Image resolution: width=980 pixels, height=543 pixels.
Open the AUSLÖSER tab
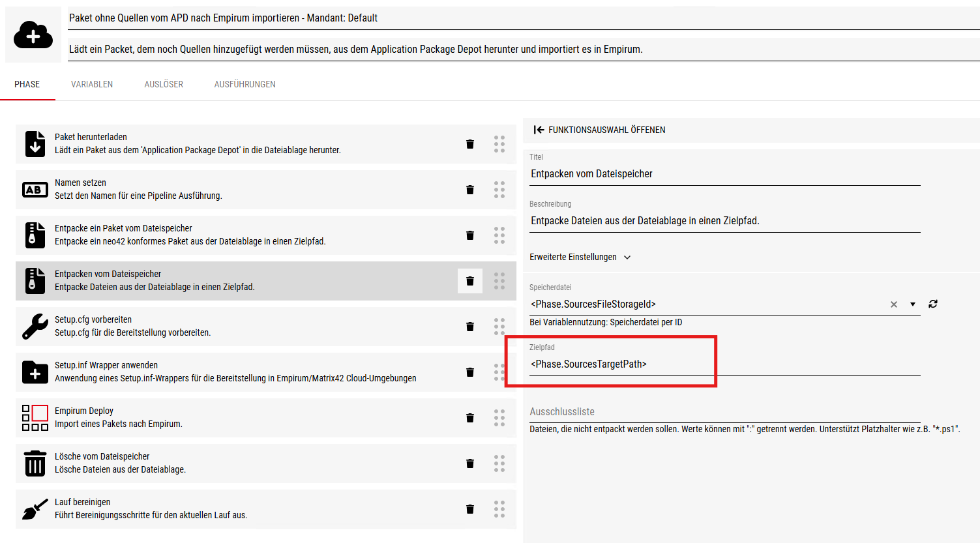point(164,84)
